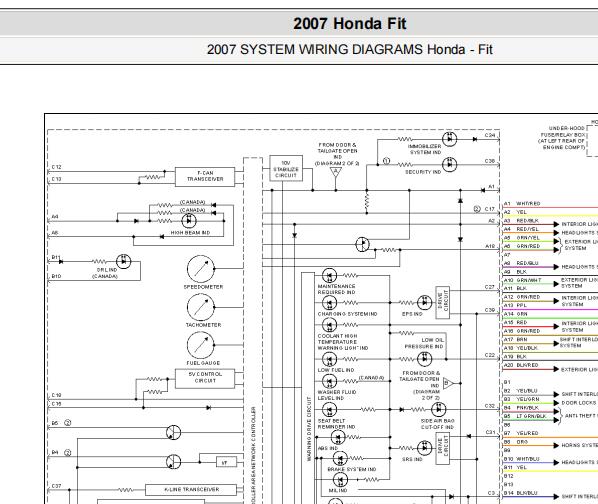This screenshot has height=504, width=598.
Task: Select the EPS IND label
Action: [x=412, y=314]
